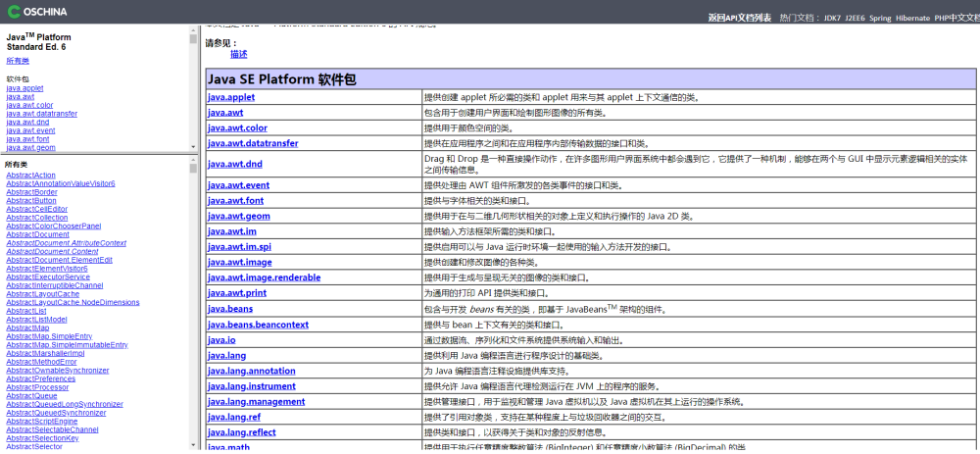The width and height of the screenshot is (980, 454).
Task: Open java.lang package in the table
Action: click(226, 356)
